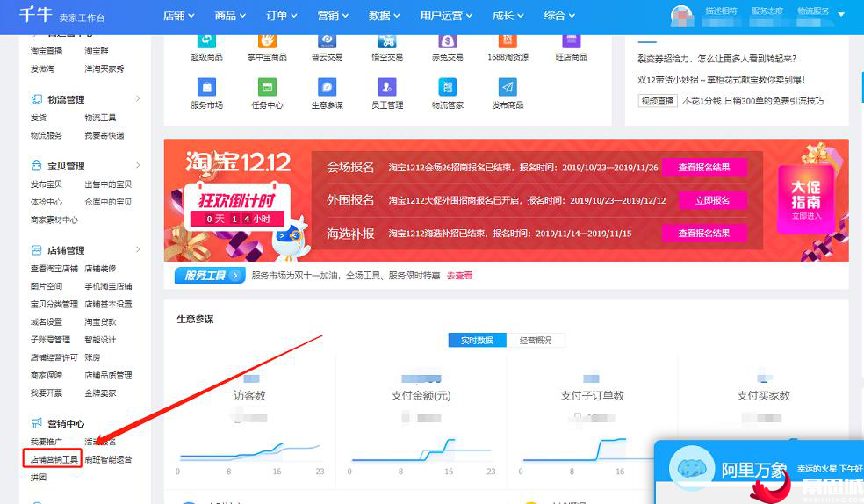Read article 不花1分钱 日销300单的免费引流技巧
Viewport: 864px width, 504px height.
(x=752, y=101)
